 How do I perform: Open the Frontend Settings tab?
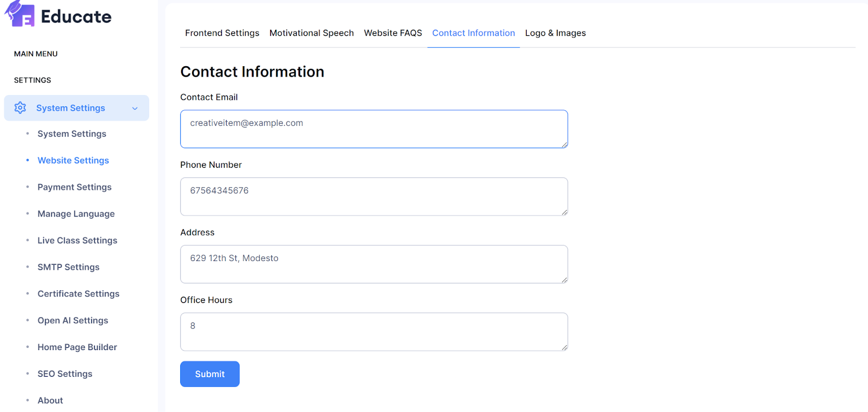pyautogui.click(x=222, y=33)
